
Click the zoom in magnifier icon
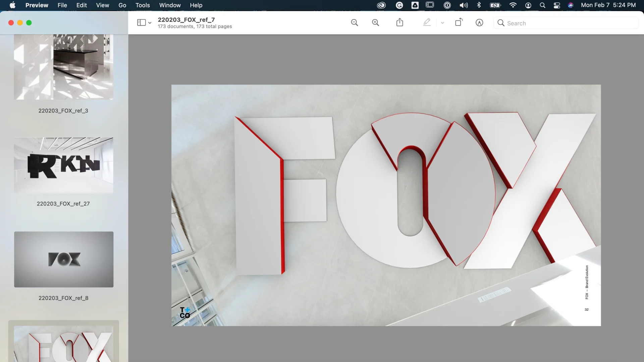375,23
